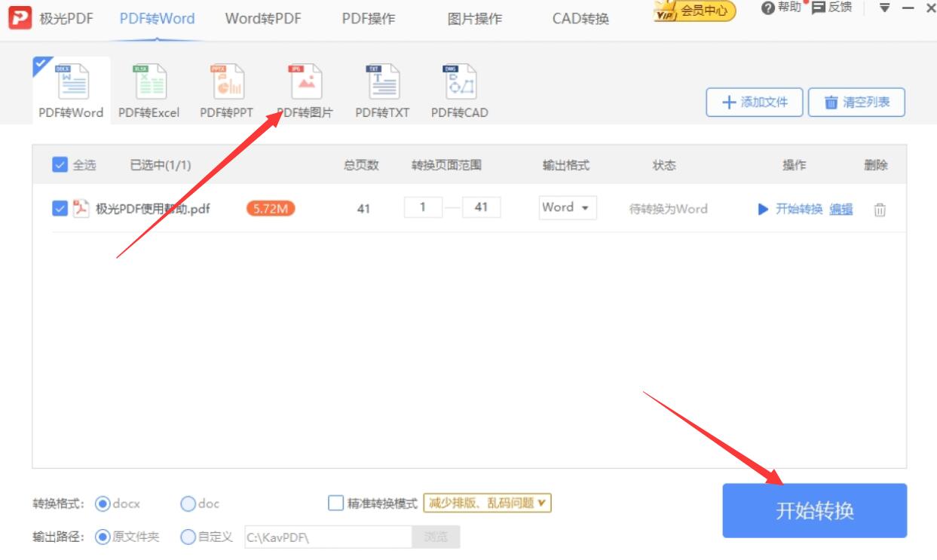937x560 pixels.
Task: Click the 编辑 link in the file row
Action: [841, 210]
